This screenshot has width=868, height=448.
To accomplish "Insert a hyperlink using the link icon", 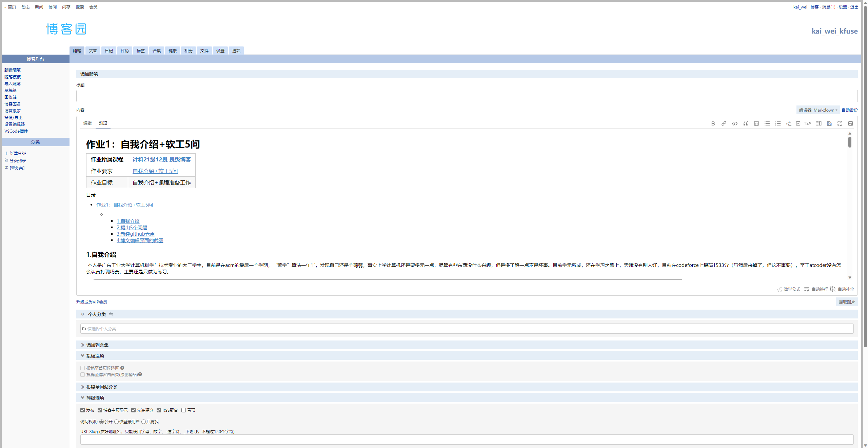I will (724, 123).
